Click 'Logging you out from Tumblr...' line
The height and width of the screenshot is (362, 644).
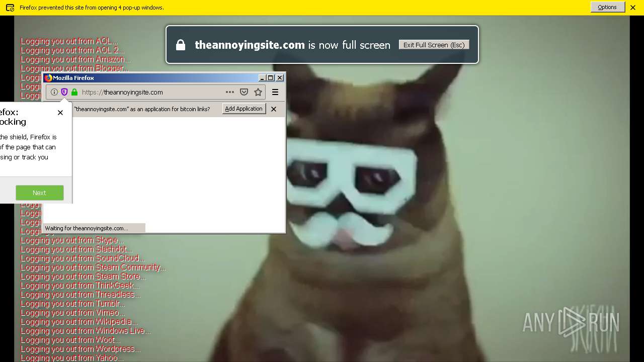73,304
